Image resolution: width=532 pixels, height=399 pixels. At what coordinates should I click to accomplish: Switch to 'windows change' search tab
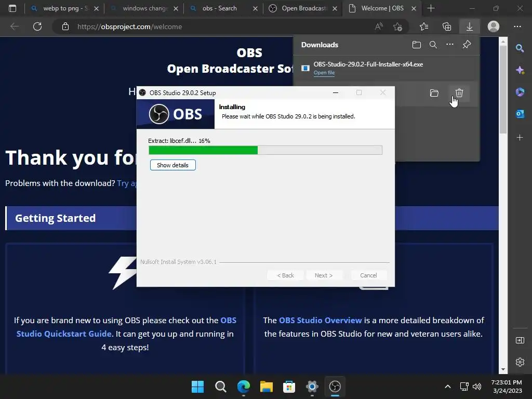[x=145, y=8]
